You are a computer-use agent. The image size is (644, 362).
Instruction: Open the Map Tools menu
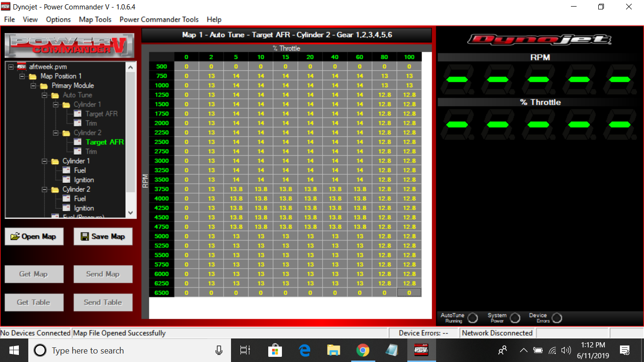point(95,19)
